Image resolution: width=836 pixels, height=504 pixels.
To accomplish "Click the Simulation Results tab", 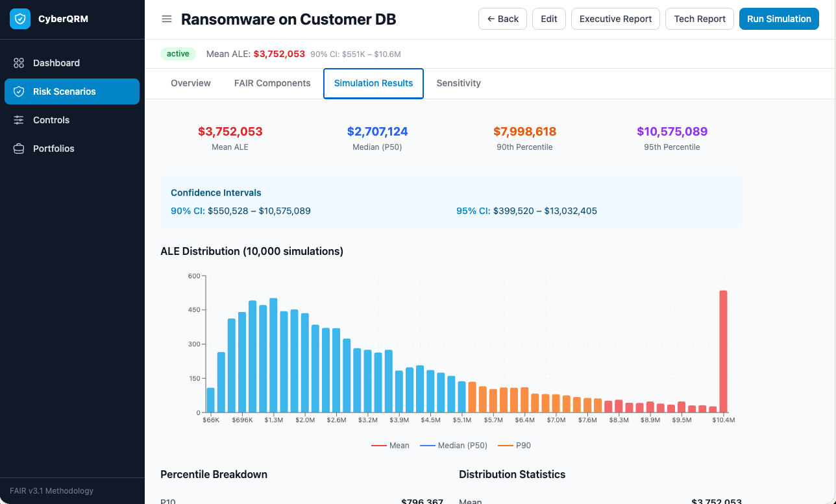I will (373, 83).
